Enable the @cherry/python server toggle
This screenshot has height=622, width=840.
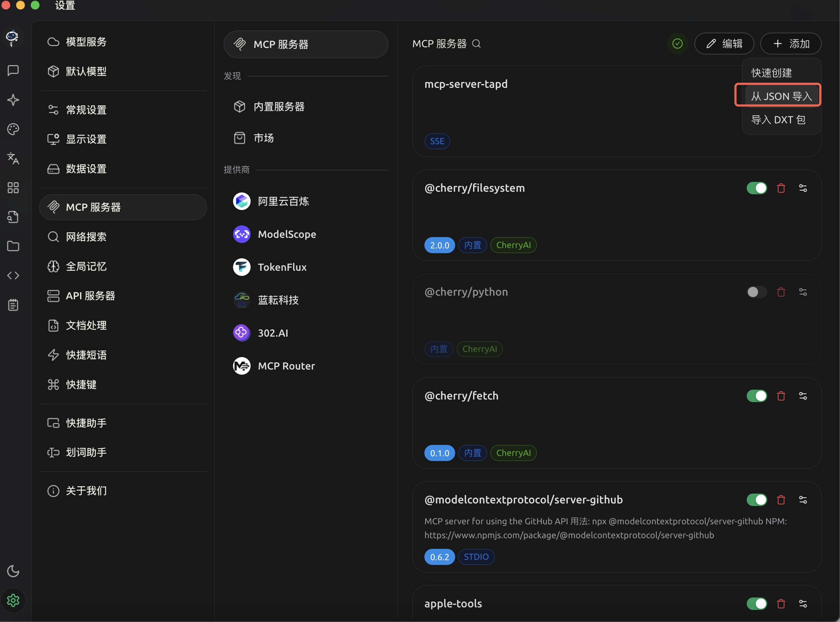tap(757, 292)
